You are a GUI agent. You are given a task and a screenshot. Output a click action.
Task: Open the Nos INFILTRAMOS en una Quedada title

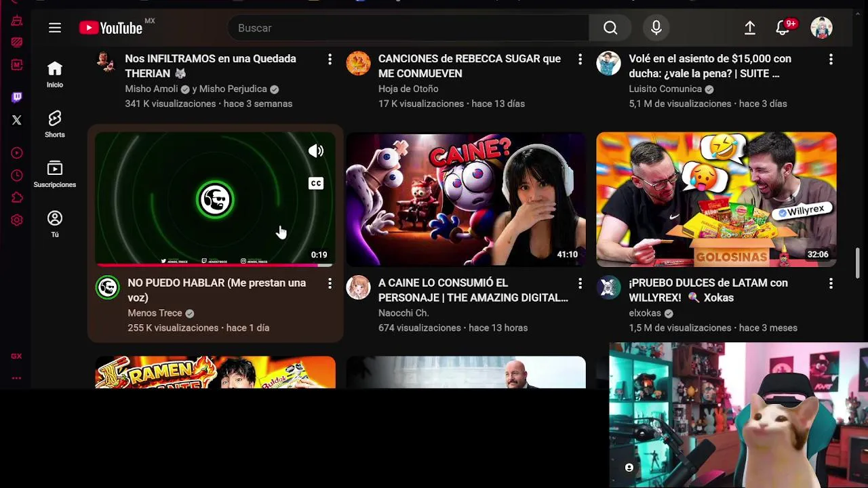(x=210, y=66)
